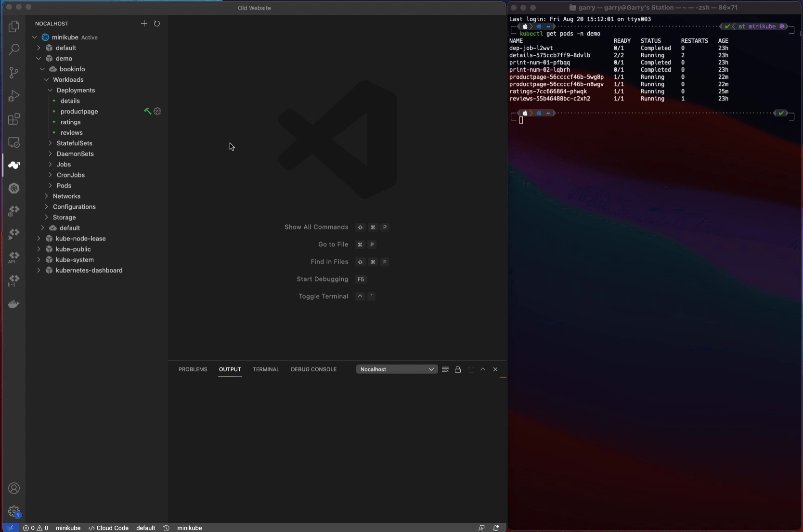Screen dimensions: 803x532
Task: Select the details deployment
Action: click(x=70, y=101)
